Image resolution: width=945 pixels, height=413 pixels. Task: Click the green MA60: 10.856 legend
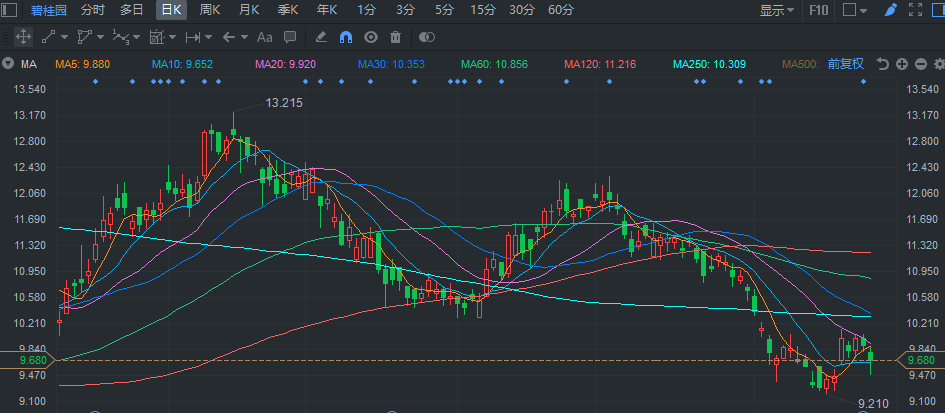(x=494, y=64)
